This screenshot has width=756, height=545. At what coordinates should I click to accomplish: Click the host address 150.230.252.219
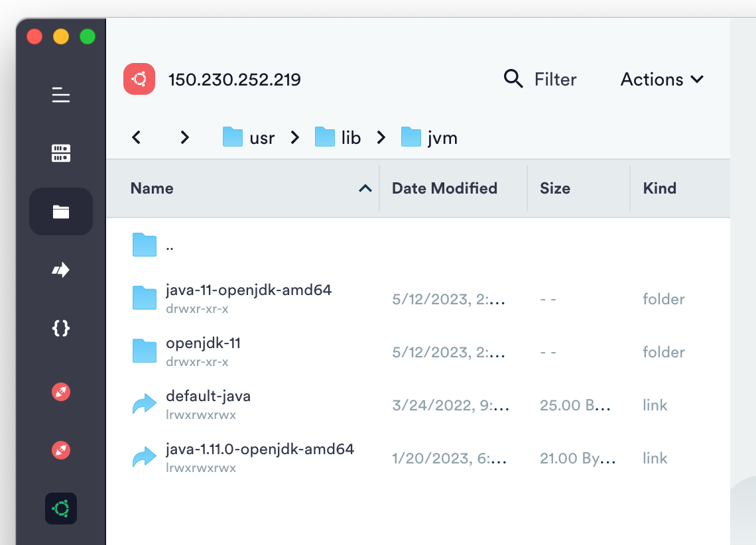click(234, 80)
